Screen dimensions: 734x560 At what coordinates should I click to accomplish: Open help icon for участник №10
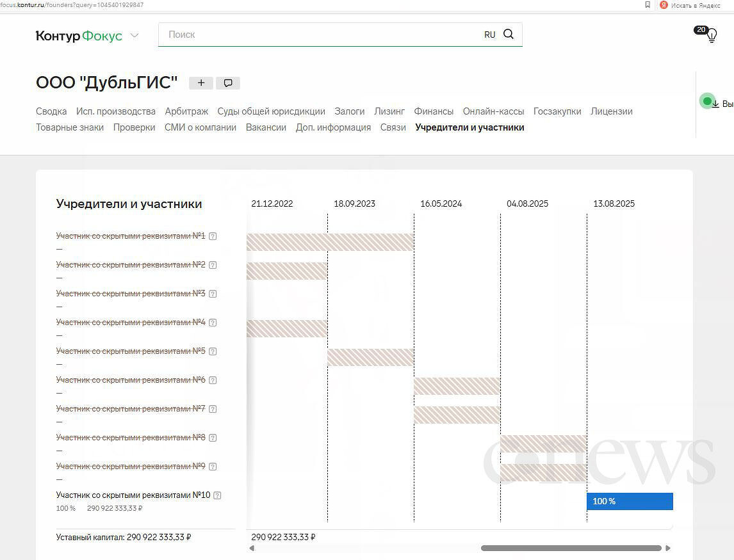point(217,495)
